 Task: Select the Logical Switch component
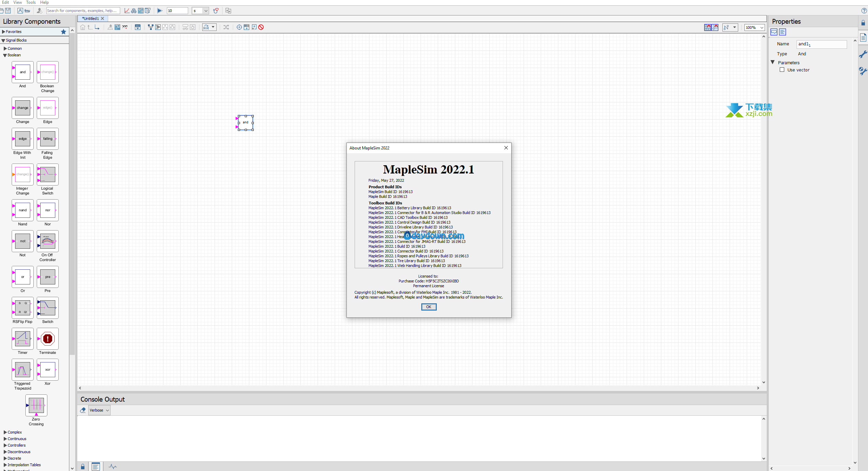pos(48,175)
